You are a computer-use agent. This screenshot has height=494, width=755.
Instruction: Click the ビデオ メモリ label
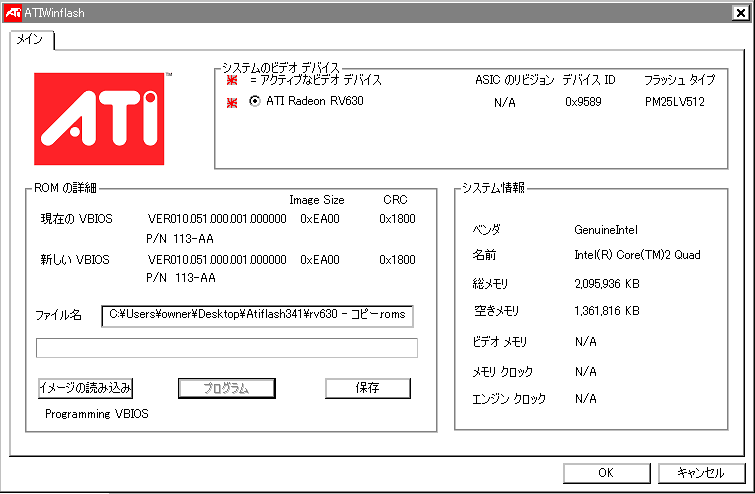click(500, 342)
